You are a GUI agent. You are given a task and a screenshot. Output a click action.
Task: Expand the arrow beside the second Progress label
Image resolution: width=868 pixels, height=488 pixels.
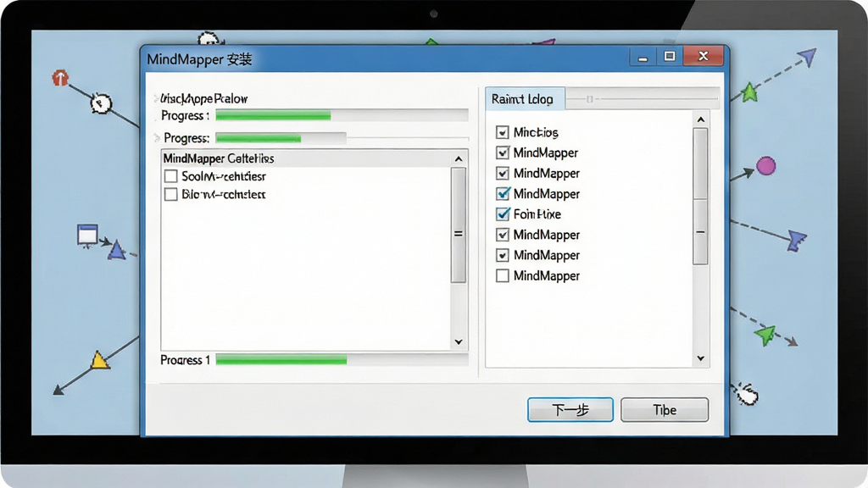(x=157, y=138)
